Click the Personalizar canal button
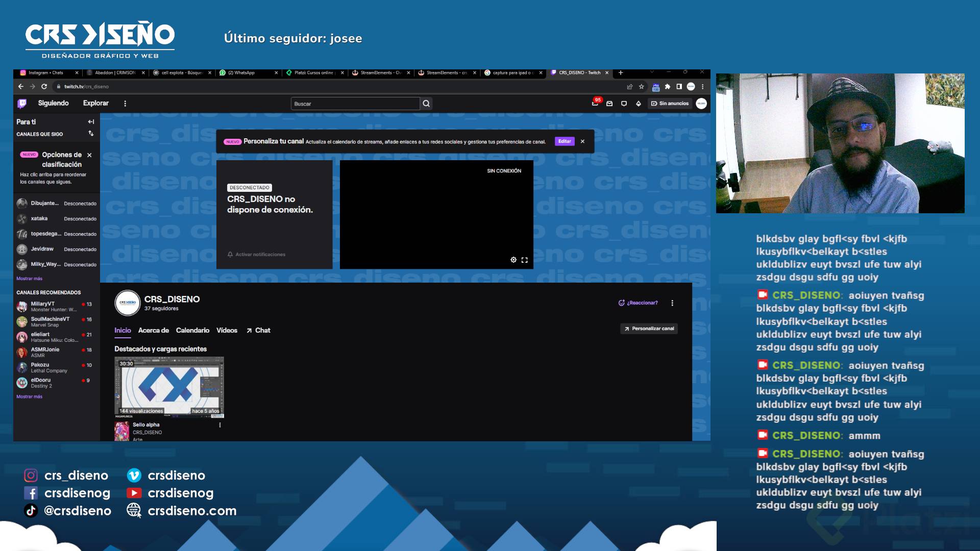The image size is (980, 551). point(649,329)
